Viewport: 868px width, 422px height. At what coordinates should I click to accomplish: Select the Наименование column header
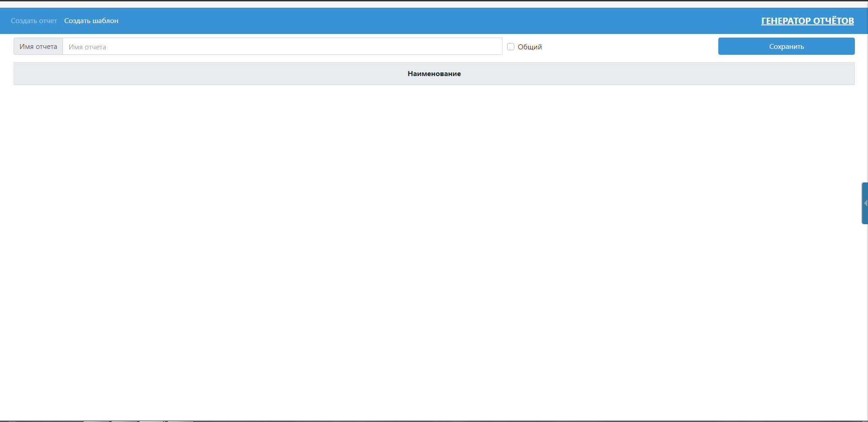click(434, 74)
